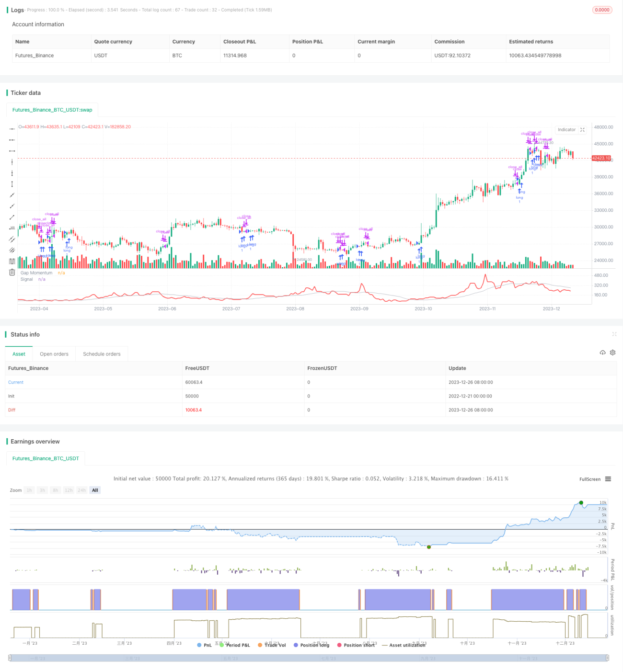Open the FullScreen hamburger menu
623x672 pixels.
[608, 479]
